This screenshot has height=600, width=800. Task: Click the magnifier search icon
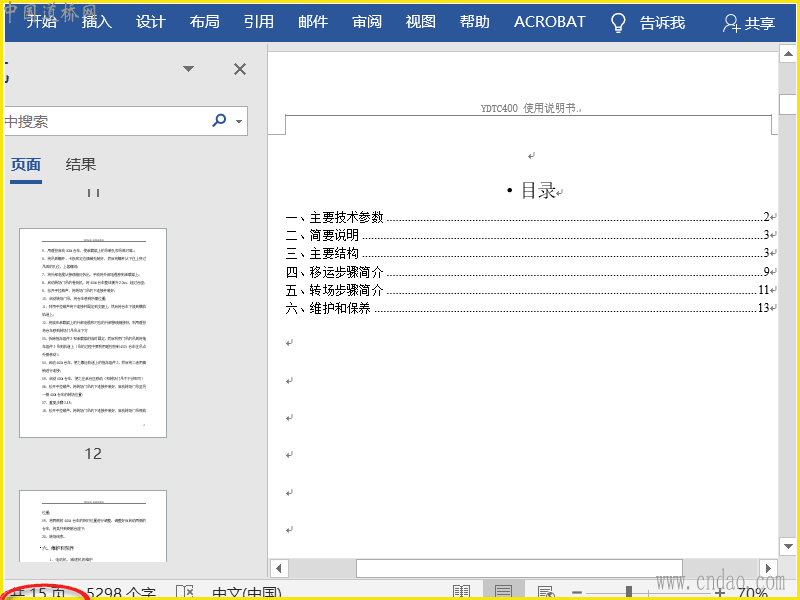pos(219,120)
